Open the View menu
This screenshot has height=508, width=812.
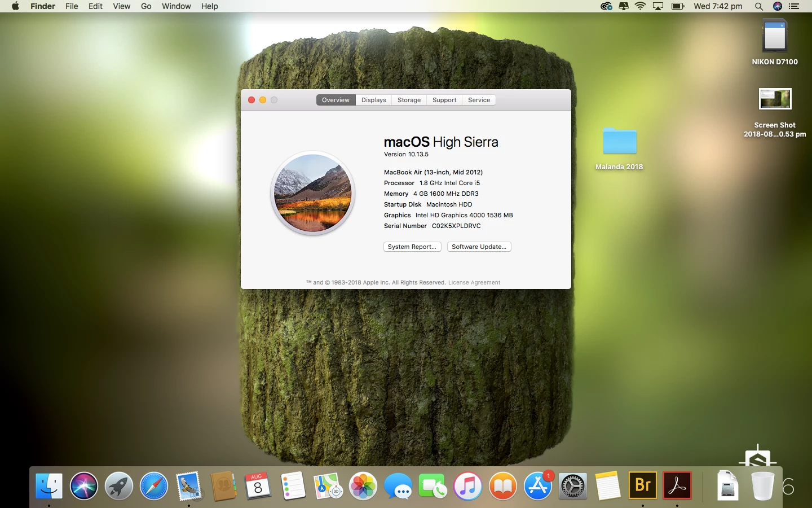tap(121, 6)
